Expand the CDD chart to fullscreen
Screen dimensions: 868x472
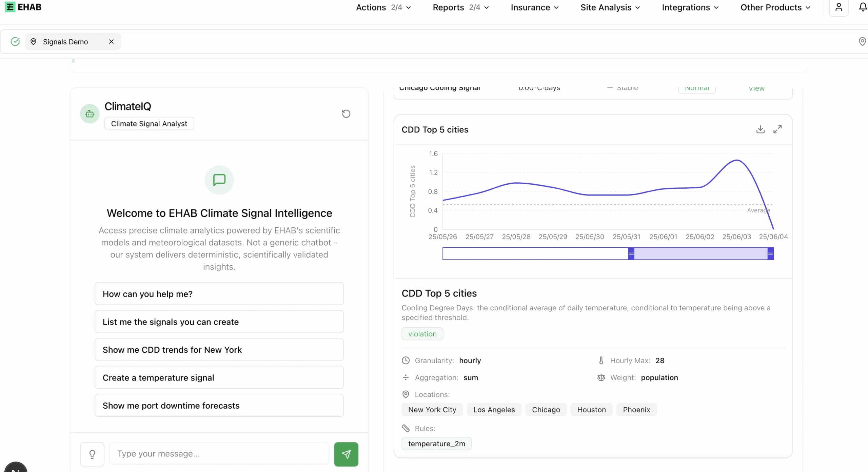[x=778, y=129]
